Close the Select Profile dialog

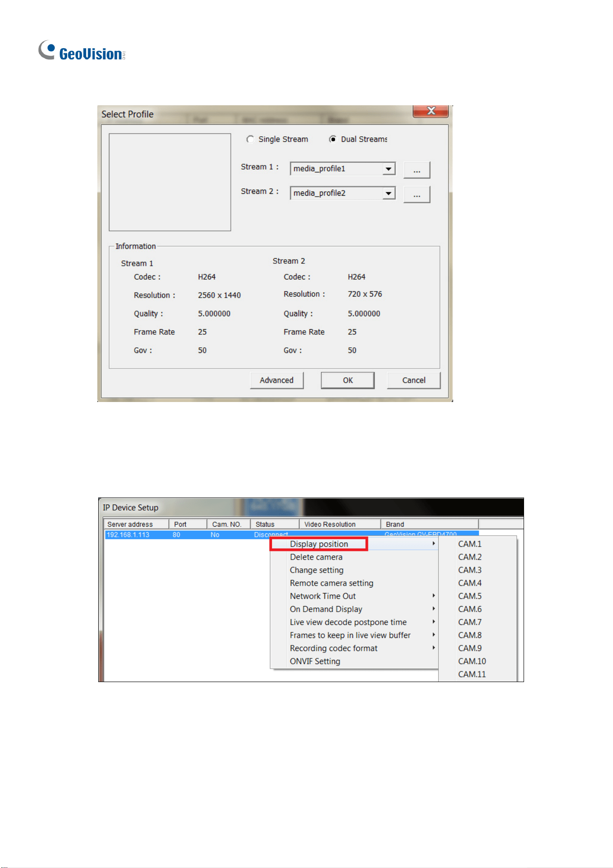point(430,111)
